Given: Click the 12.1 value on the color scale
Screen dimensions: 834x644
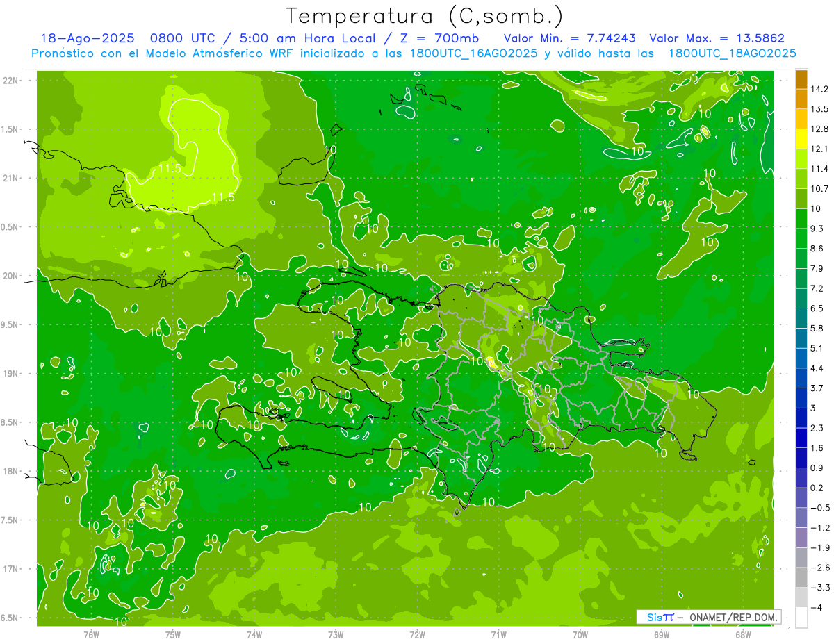Looking at the screenshot, I should pyautogui.click(x=820, y=149).
